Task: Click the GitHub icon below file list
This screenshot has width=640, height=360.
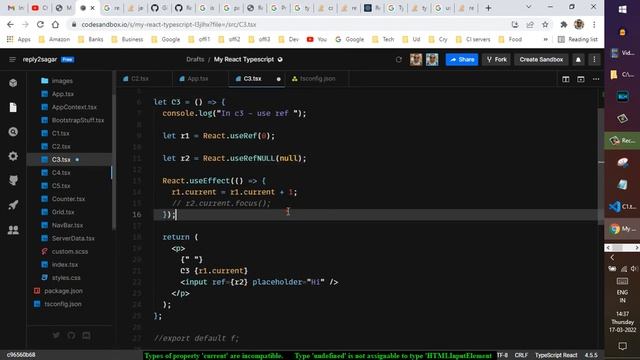Action: click(x=71, y=335)
